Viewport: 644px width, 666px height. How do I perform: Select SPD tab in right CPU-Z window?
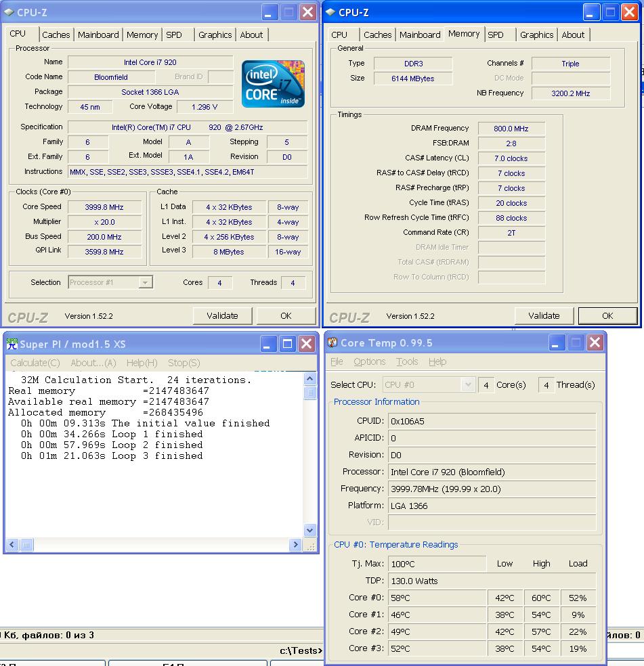pos(496,35)
